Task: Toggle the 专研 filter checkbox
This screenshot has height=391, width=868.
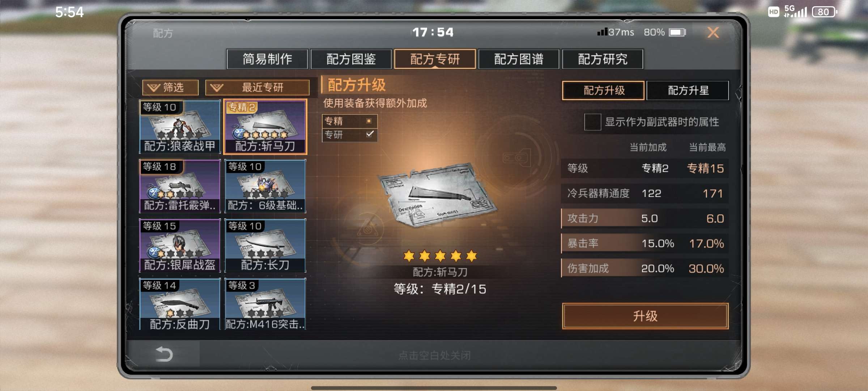Action: (369, 134)
